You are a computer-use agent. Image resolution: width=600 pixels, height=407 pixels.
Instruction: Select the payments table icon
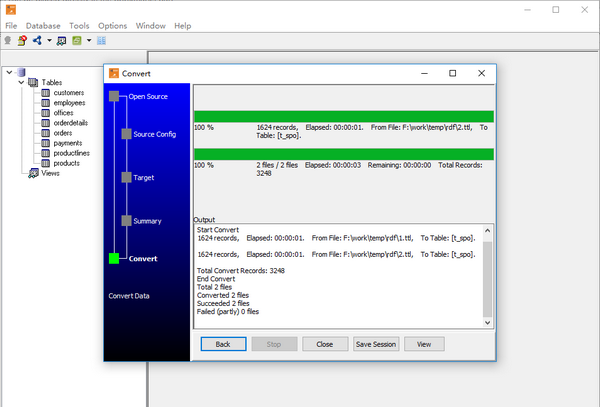46,143
